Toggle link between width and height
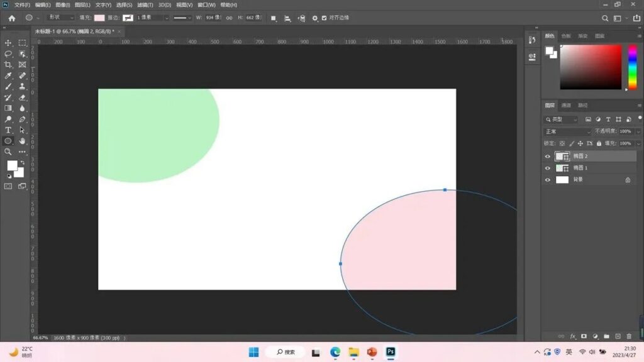644x362 pixels. 229,18
